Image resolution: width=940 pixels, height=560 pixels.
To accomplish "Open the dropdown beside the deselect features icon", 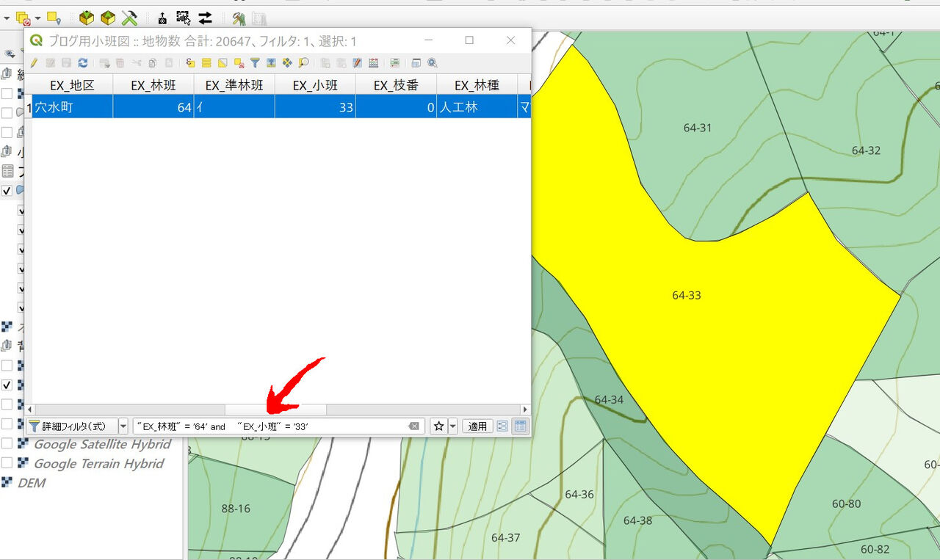I will click(37, 18).
